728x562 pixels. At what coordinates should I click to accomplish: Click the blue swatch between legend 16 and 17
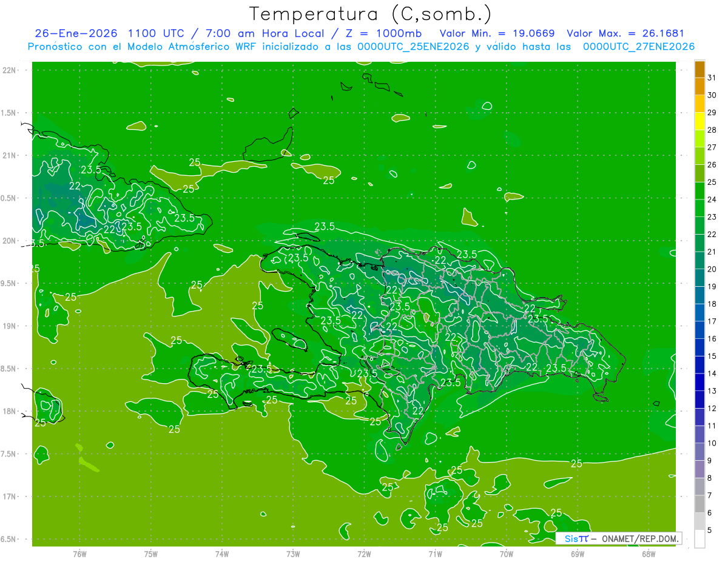point(699,330)
